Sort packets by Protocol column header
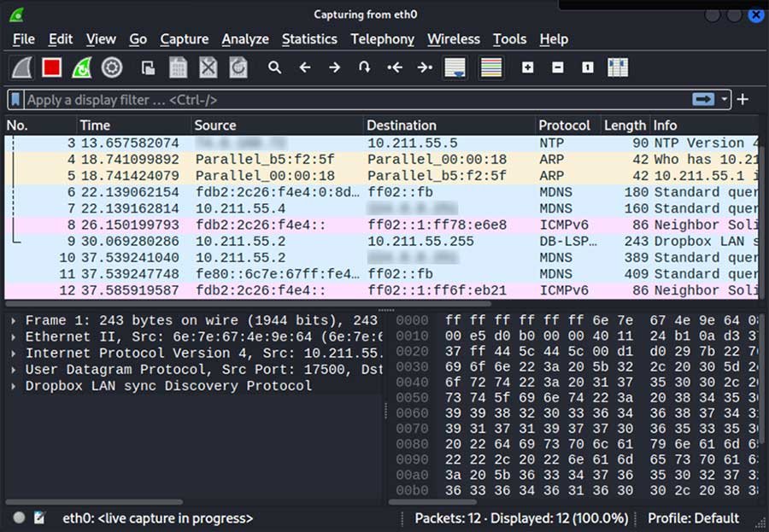This screenshot has height=532, width=769. [x=564, y=126]
